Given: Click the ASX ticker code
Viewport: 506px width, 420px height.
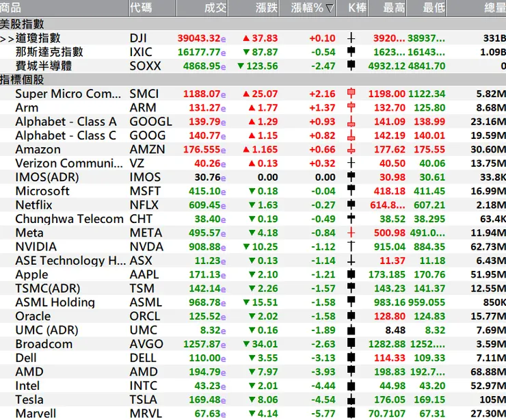Looking at the screenshot, I should tap(141, 261).
